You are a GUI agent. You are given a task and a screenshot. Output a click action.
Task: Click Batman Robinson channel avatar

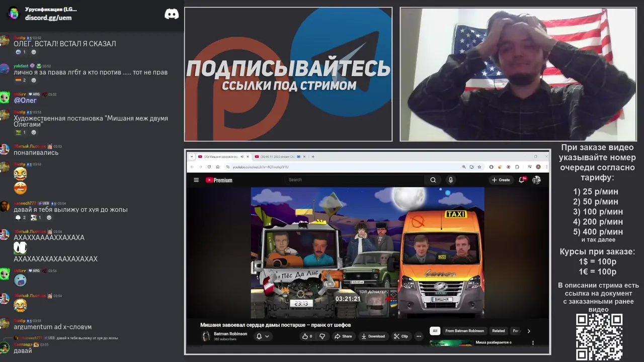pos(206,336)
